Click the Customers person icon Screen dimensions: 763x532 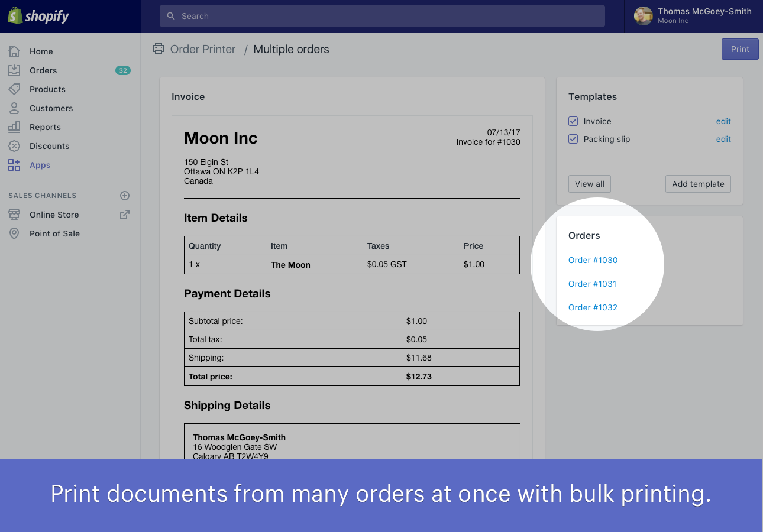click(14, 108)
